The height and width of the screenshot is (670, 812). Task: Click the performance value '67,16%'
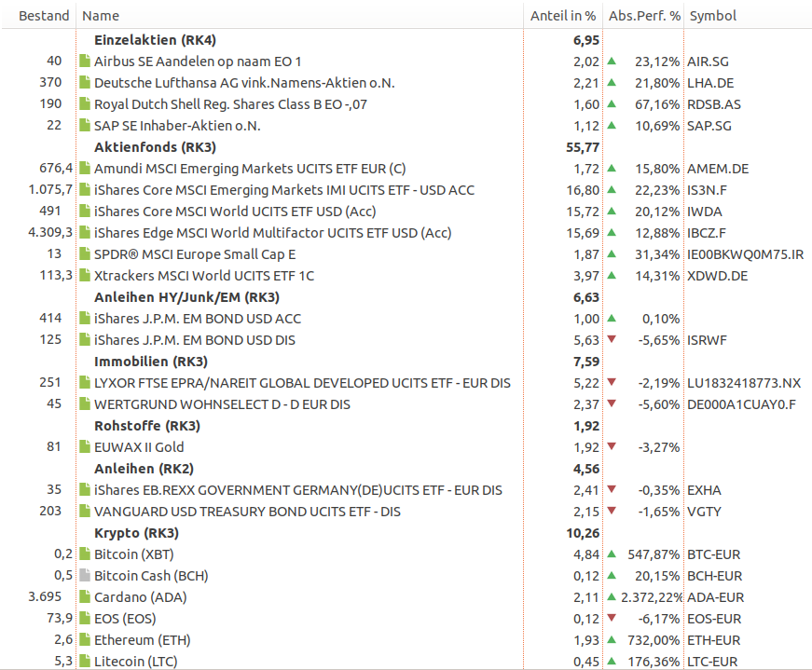(x=657, y=104)
